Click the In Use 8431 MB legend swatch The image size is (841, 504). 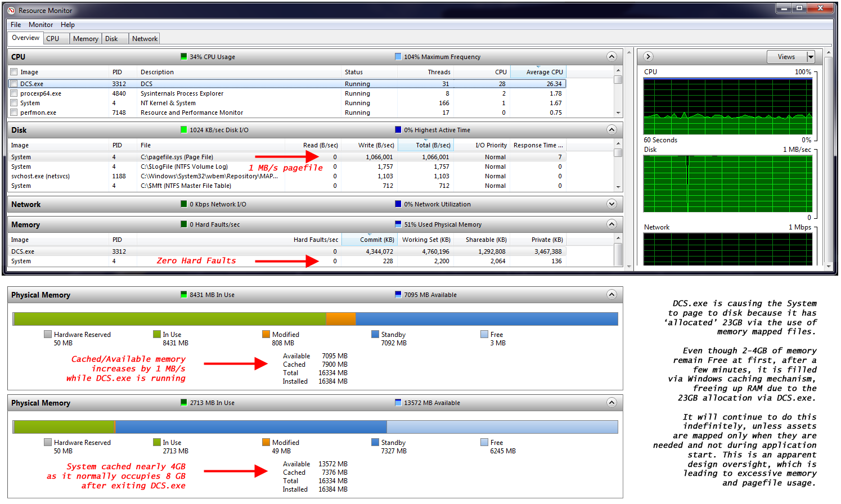157,334
